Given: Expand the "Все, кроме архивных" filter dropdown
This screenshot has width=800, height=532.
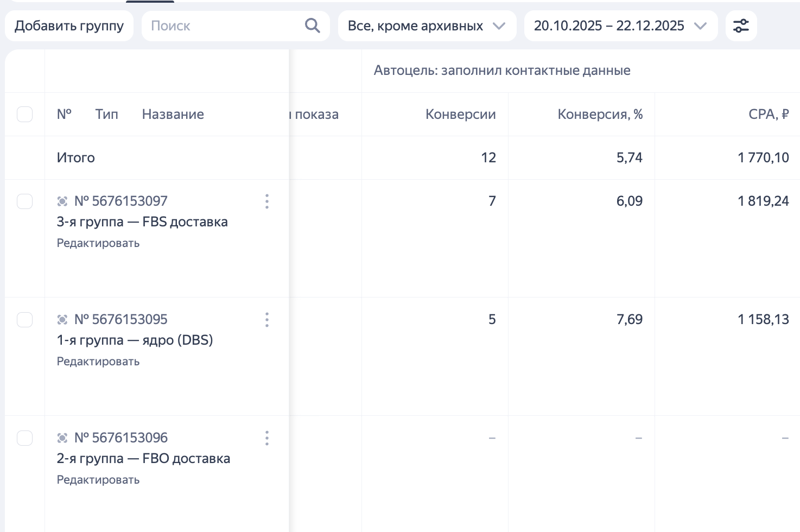Looking at the screenshot, I should [427, 26].
